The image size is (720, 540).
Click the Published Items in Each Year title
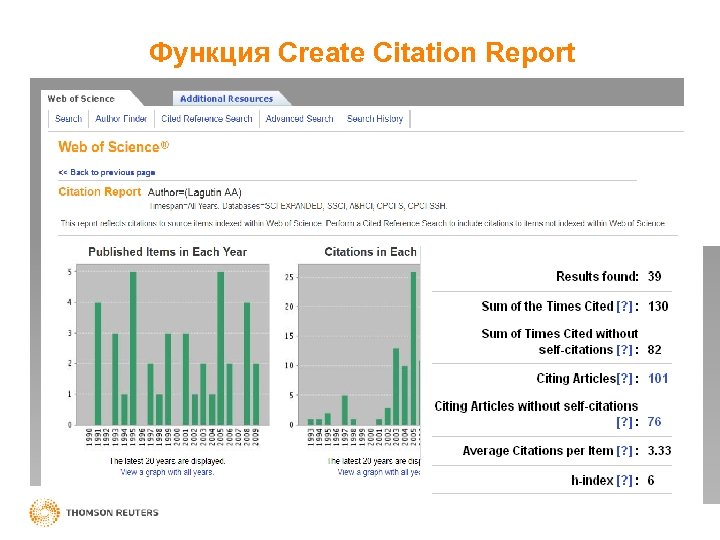coord(168,252)
